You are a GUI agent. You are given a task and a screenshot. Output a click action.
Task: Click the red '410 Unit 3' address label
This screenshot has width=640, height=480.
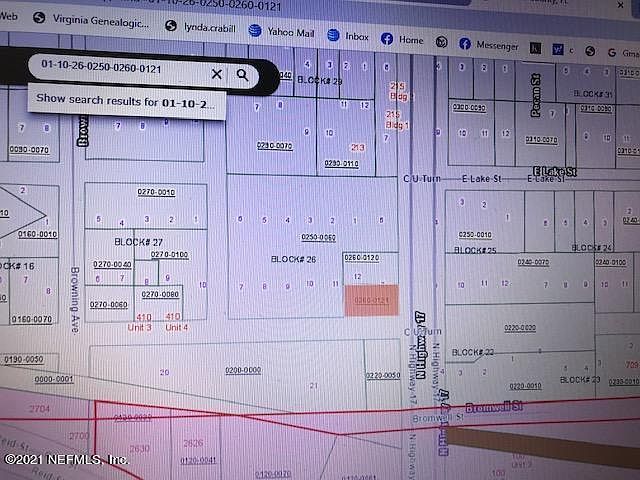[140, 322]
